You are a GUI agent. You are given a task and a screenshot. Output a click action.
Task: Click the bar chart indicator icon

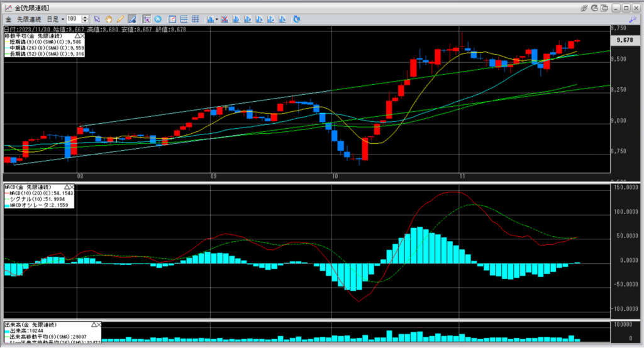pyautogui.click(x=210, y=19)
